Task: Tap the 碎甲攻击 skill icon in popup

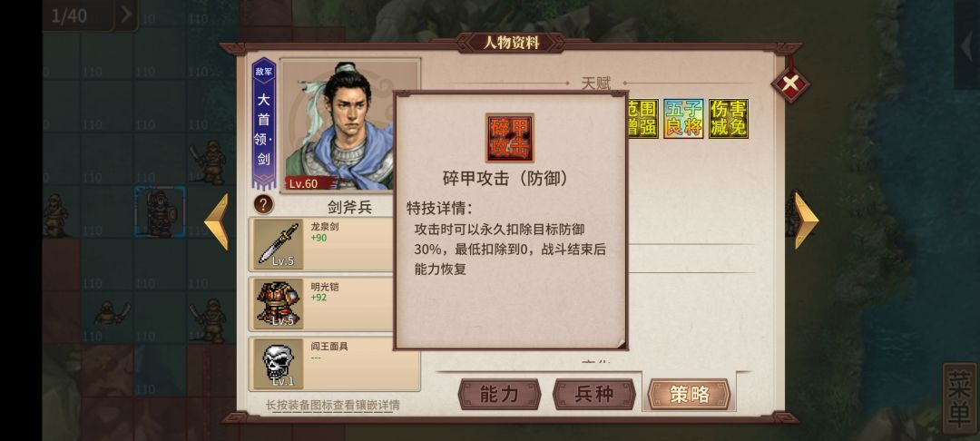Action: (509, 137)
